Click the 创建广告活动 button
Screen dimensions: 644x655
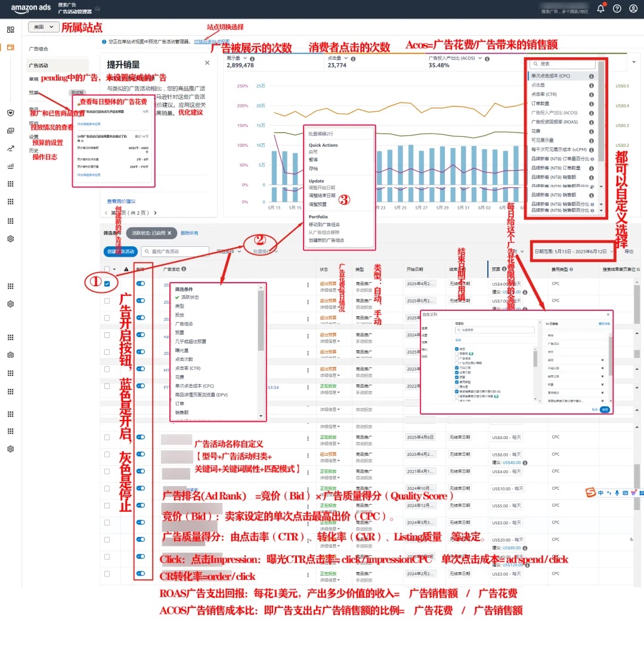[120, 252]
